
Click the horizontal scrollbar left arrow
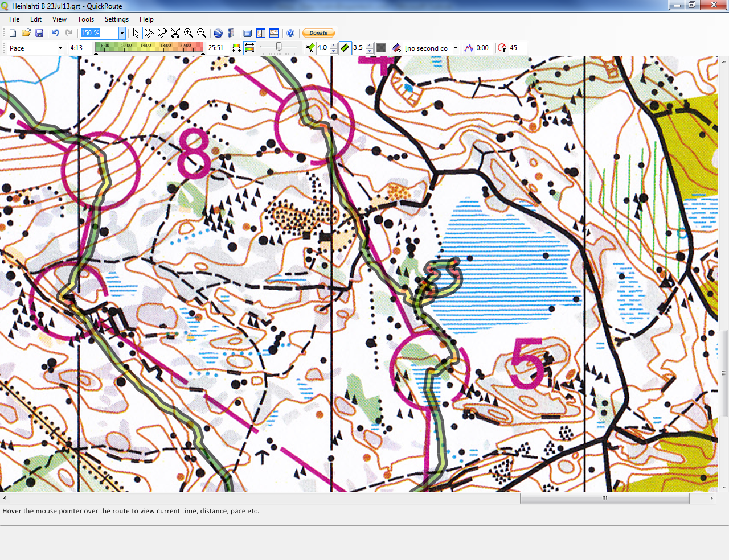click(5, 498)
